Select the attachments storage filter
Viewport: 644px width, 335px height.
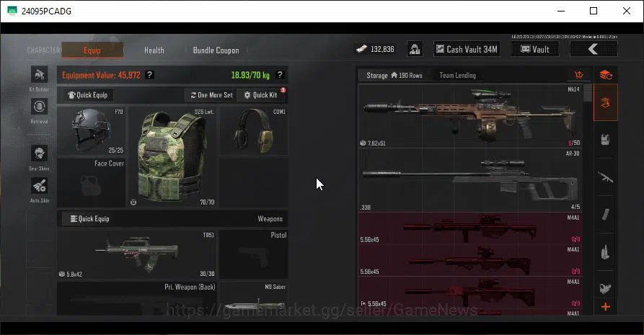[x=606, y=288]
